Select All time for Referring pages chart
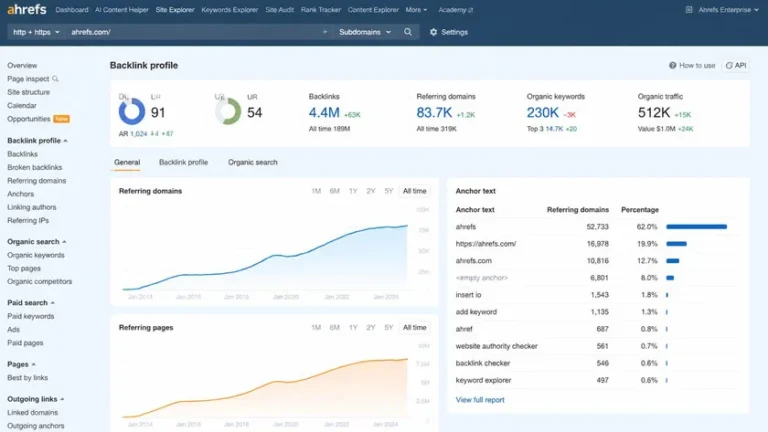768x432 pixels. (414, 328)
